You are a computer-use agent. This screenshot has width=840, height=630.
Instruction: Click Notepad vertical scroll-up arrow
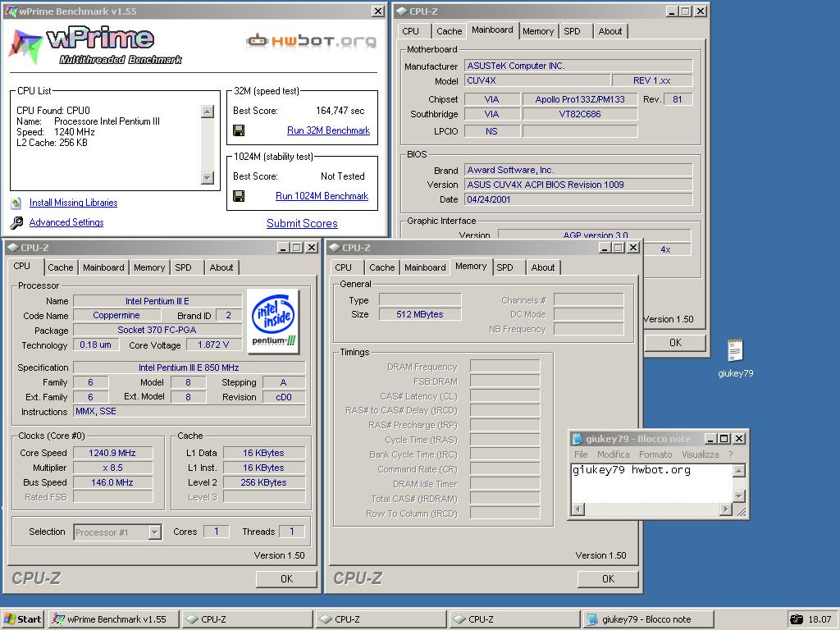pos(739,471)
